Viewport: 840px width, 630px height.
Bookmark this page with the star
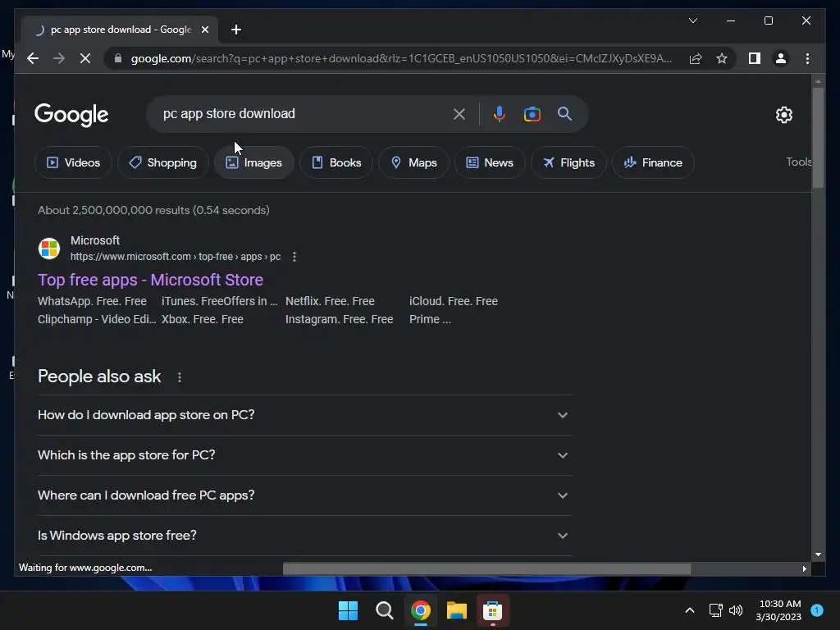coord(722,58)
